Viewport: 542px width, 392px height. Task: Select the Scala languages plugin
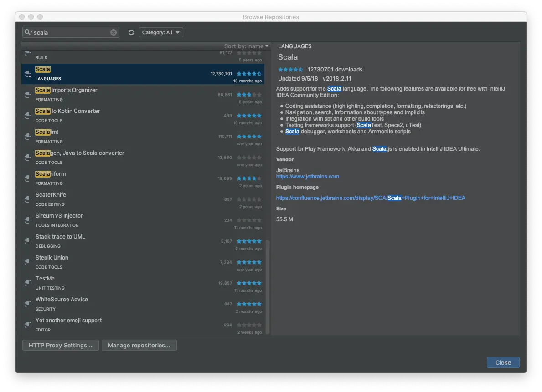(x=143, y=74)
